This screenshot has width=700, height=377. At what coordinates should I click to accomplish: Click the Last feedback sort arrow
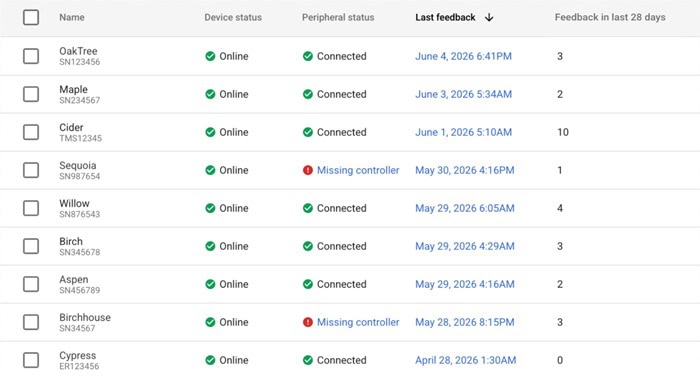489,17
